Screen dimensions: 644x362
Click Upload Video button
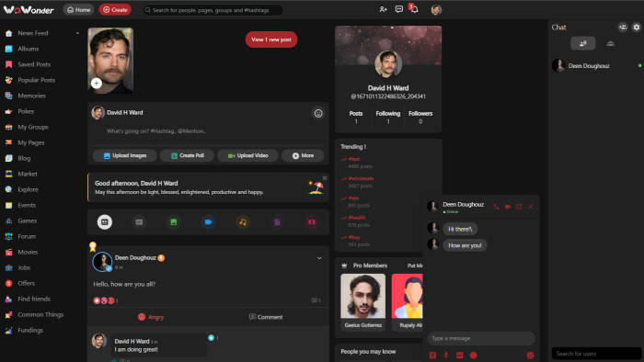coord(247,156)
